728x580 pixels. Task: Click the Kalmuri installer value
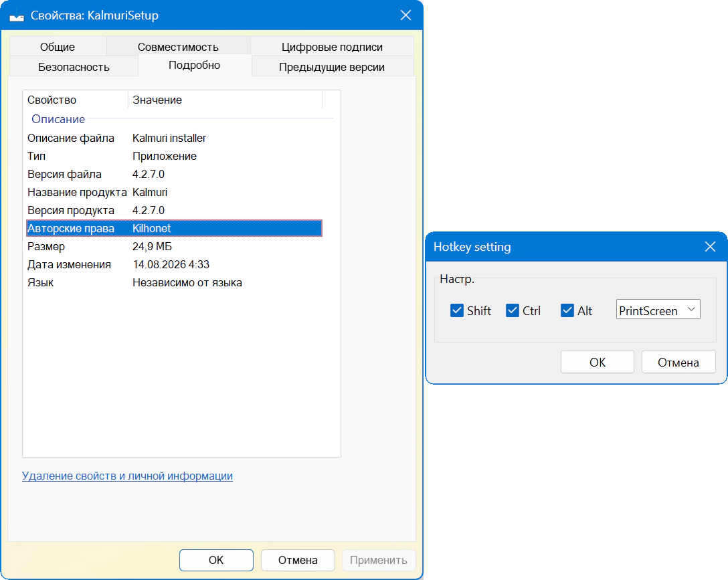169,138
